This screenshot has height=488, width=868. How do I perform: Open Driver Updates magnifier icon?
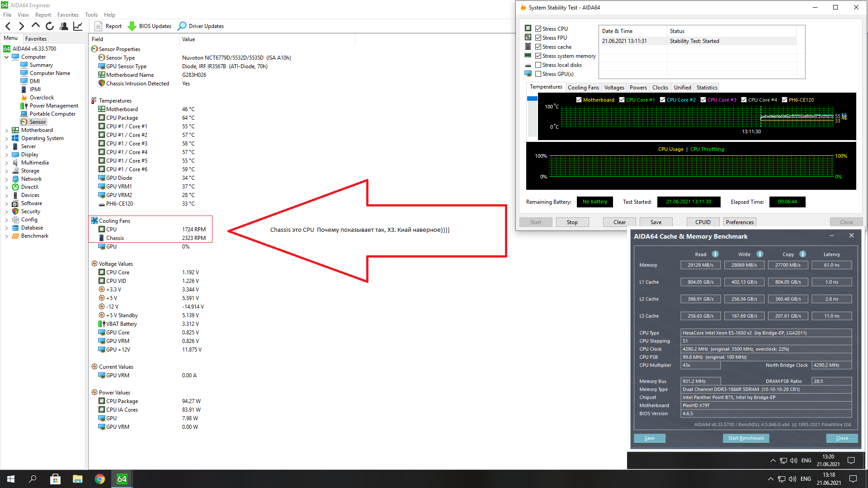point(182,26)
